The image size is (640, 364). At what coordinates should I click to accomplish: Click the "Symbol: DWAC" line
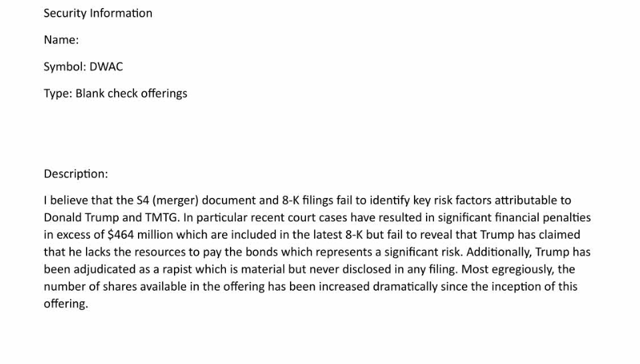click(83, 67)
